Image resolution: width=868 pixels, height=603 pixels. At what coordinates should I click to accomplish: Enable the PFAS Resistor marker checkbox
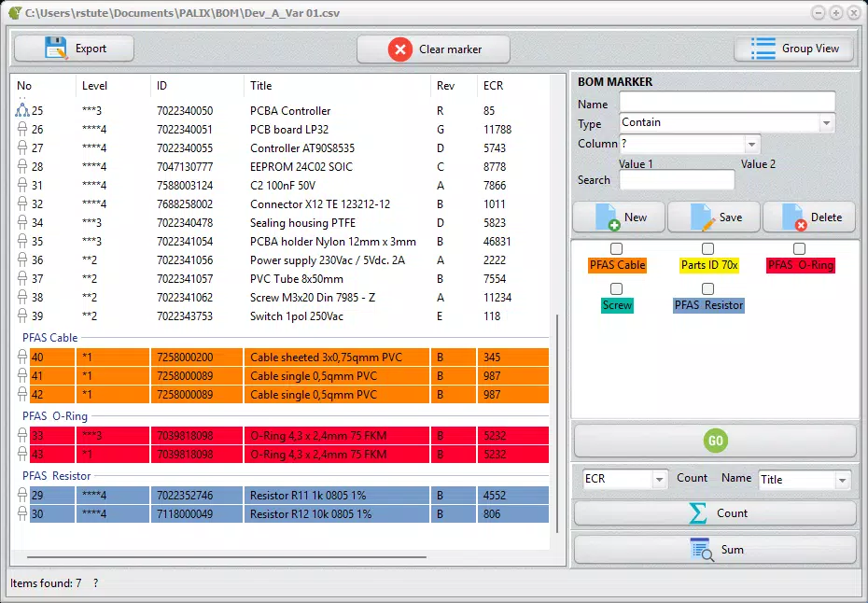click(707, 289)
